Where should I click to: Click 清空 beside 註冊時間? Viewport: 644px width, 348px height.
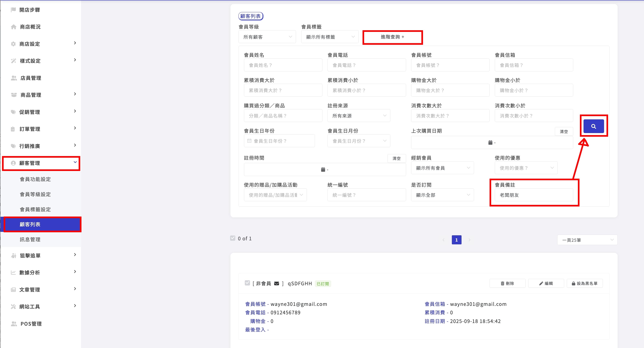[396, 158]
